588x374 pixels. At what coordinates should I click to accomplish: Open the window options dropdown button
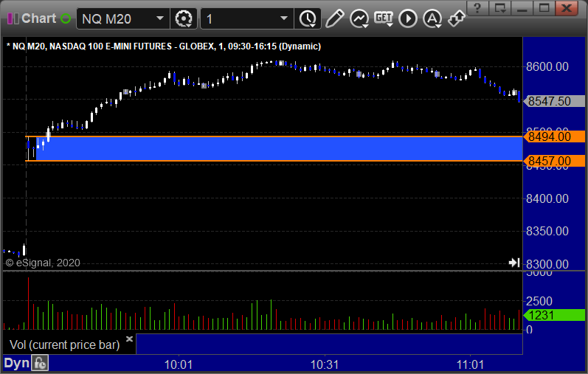click(500, 8)
